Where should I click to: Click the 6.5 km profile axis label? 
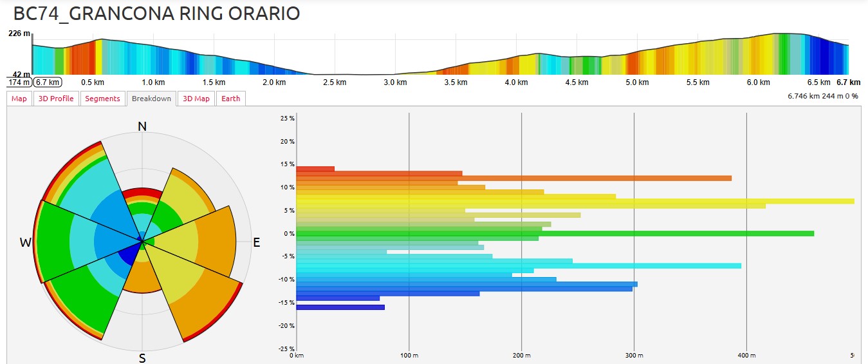pyautogui.click(x=819, y=82)
